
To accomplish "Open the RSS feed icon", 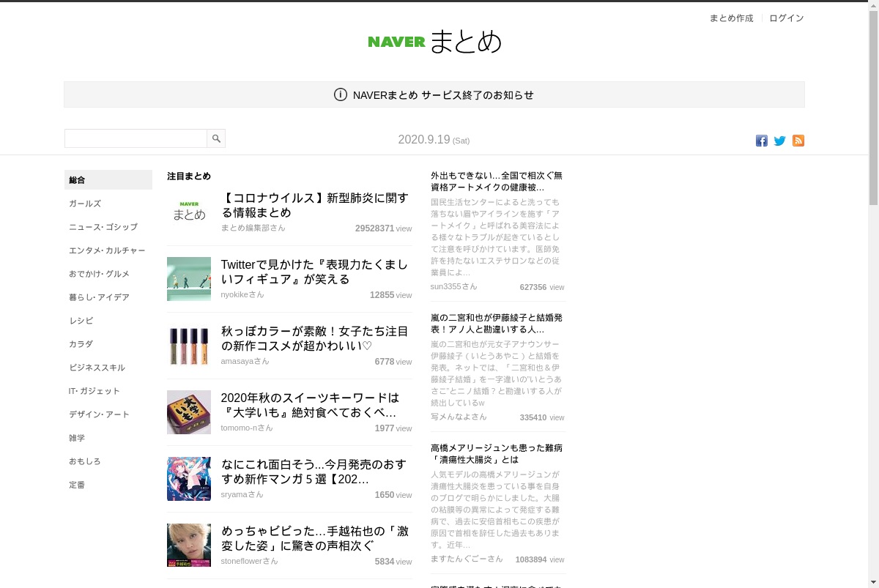I will pos(798,141).
